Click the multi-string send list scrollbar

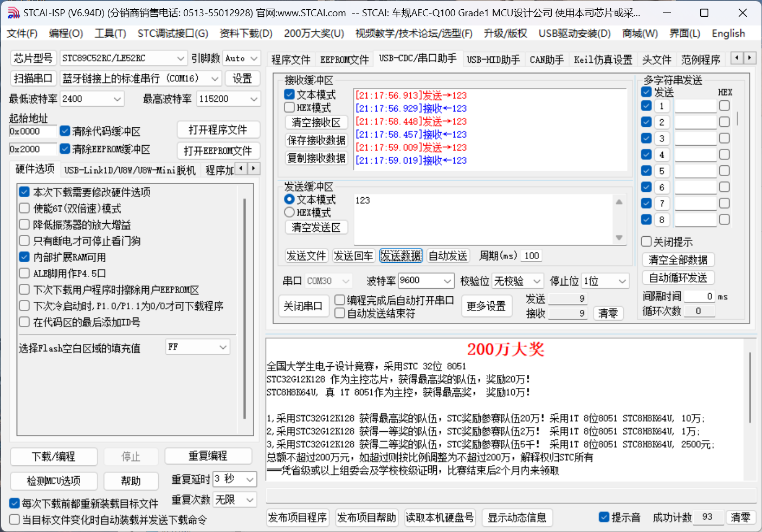(737, 118)
